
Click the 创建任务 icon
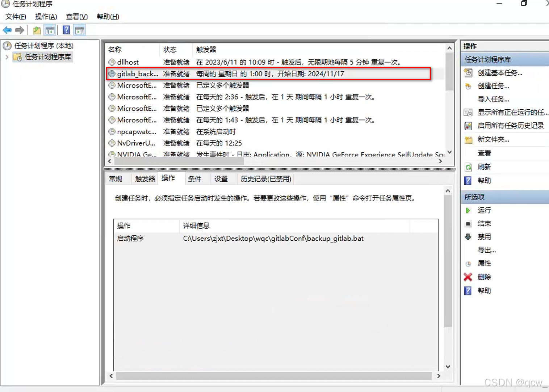click(x=468, y=86)
